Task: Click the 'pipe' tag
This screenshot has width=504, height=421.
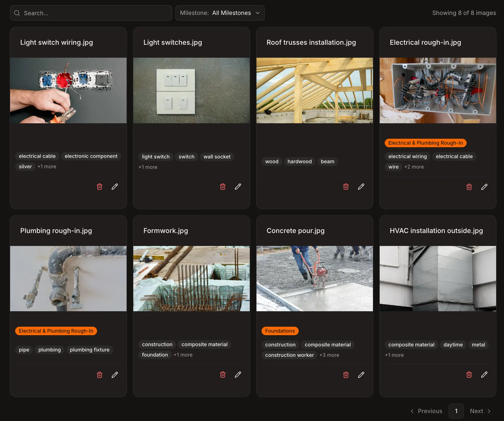Action: [24, 350]
